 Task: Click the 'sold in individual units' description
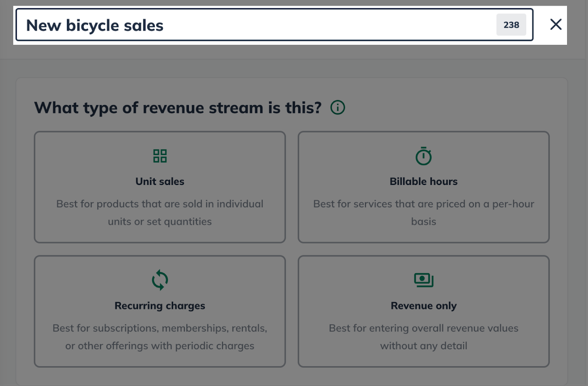(160, 212)
